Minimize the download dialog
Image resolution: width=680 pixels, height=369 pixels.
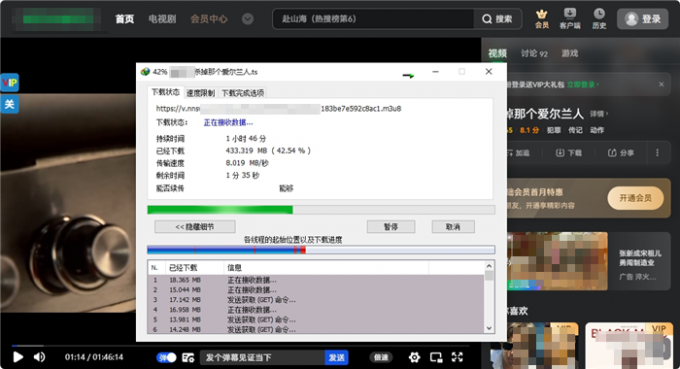click(x=435, y=72)
